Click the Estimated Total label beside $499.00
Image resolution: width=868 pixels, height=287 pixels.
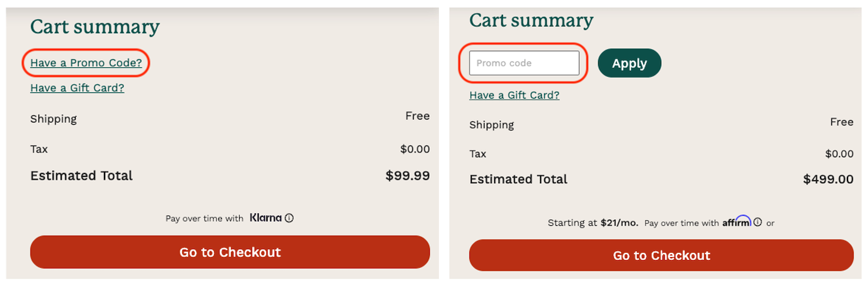click(518, 180)
